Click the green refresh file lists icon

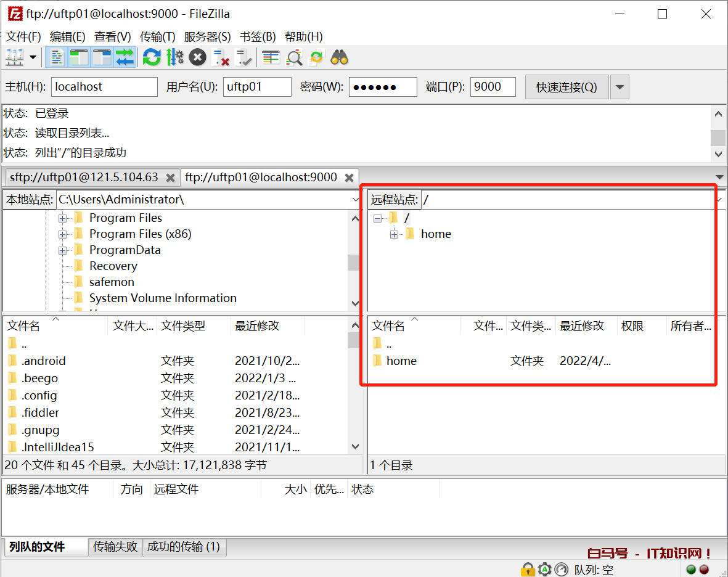[152, 58]
